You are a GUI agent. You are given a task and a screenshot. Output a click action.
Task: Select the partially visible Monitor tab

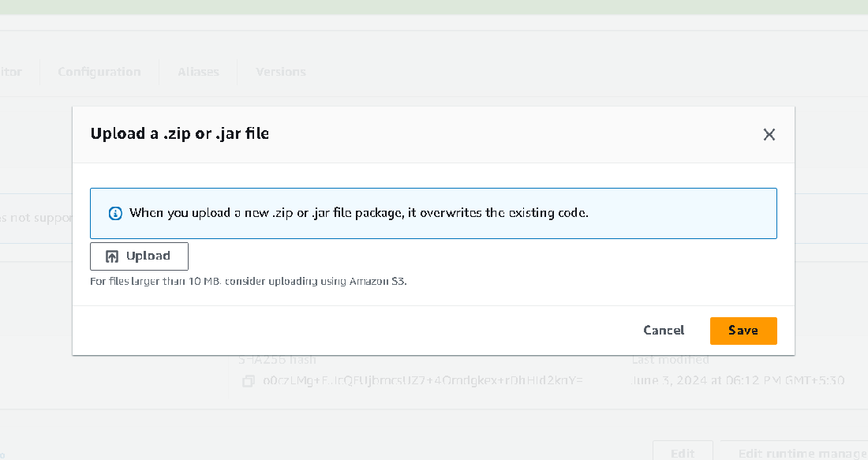click(11, 72)
